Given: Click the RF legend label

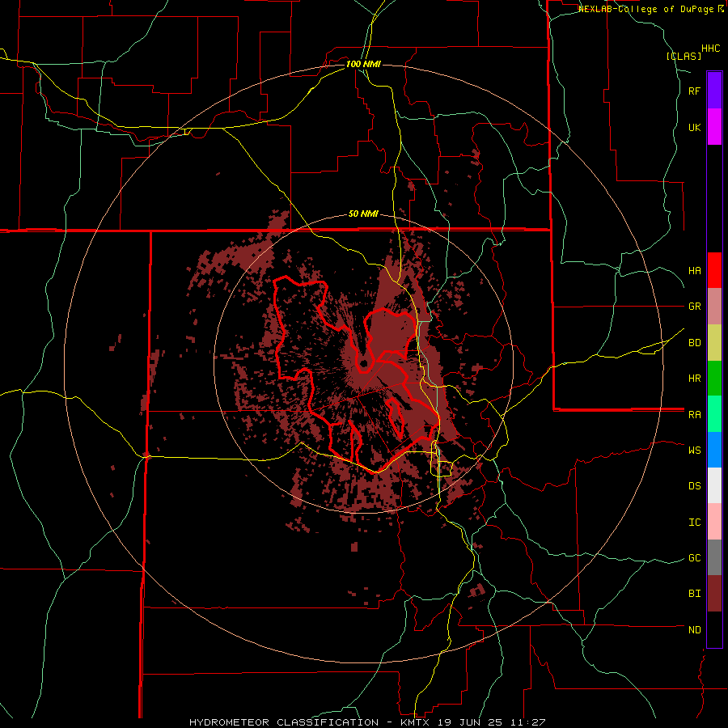Looking at the screenshot, I should 694,91.
